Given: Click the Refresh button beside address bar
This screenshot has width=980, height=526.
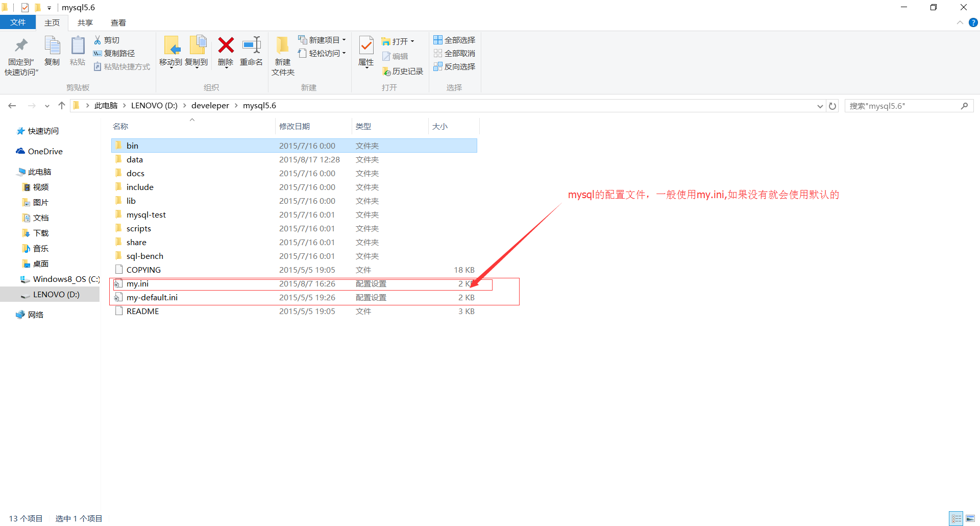Looking at the screenshot, I should (x=832, y=106).
